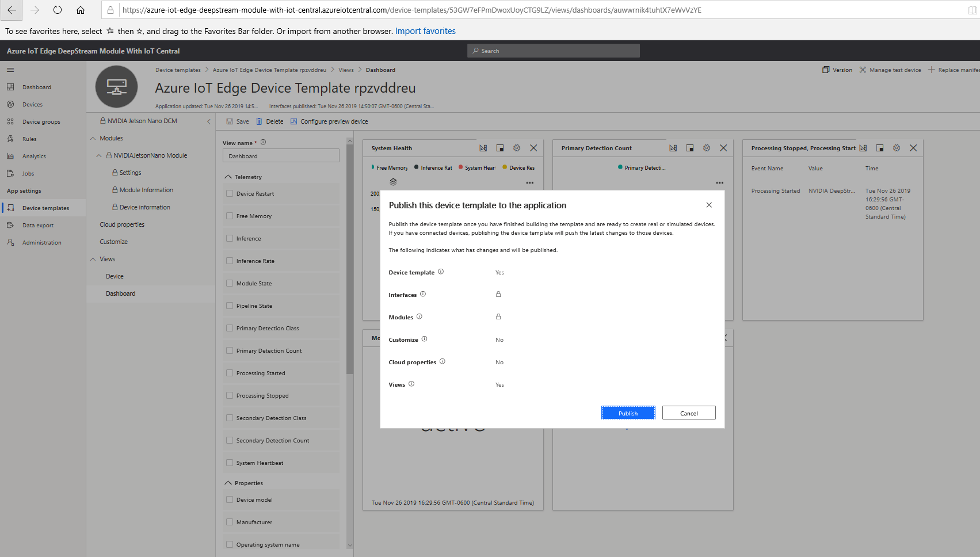
Task: Collapse the Modules tree node
Action: [x=93, y=138]
